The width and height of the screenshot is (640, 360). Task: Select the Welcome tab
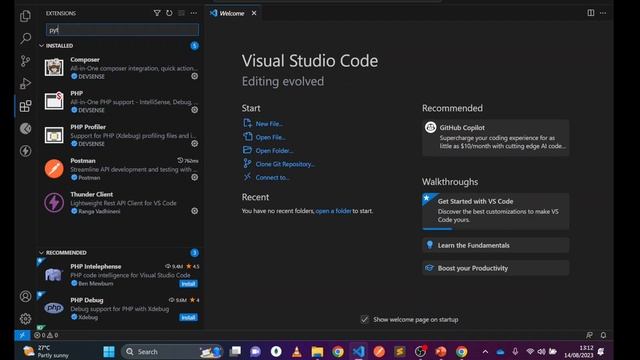(x=232, y=13)
